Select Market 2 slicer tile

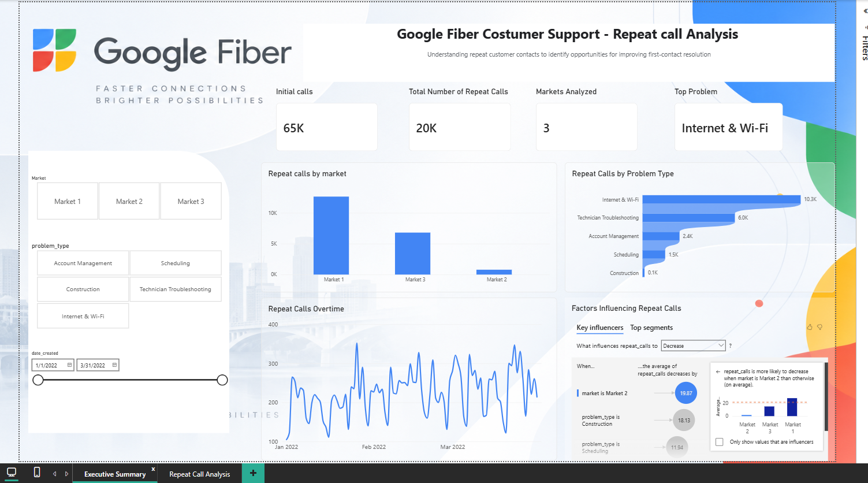[129, 201]
